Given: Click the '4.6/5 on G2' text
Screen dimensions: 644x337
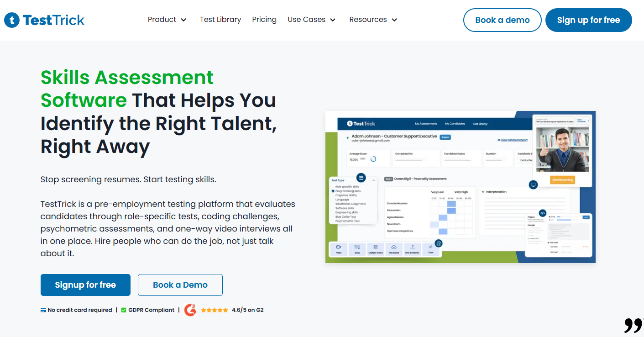Looking at the screenshot, I should click(247, 310).
